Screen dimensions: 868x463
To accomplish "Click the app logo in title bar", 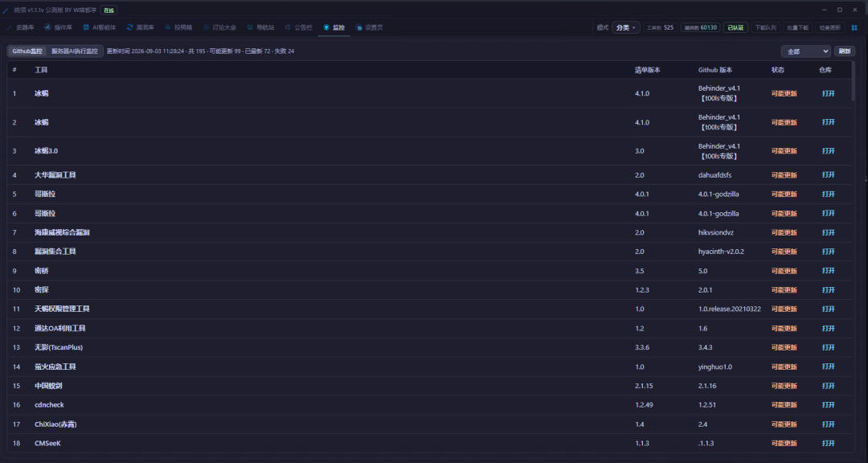I will (x=6, y=10).
